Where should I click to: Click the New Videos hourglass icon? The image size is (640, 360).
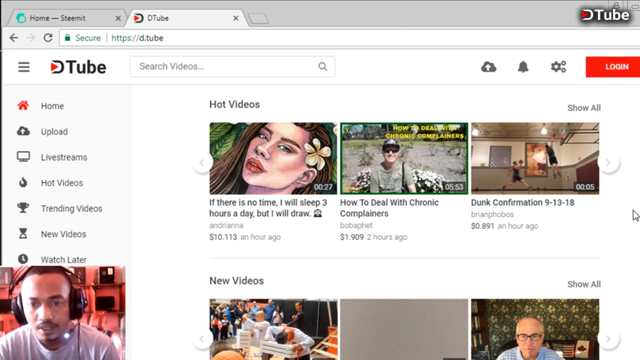pyautogui.click(x=23, y=234)
